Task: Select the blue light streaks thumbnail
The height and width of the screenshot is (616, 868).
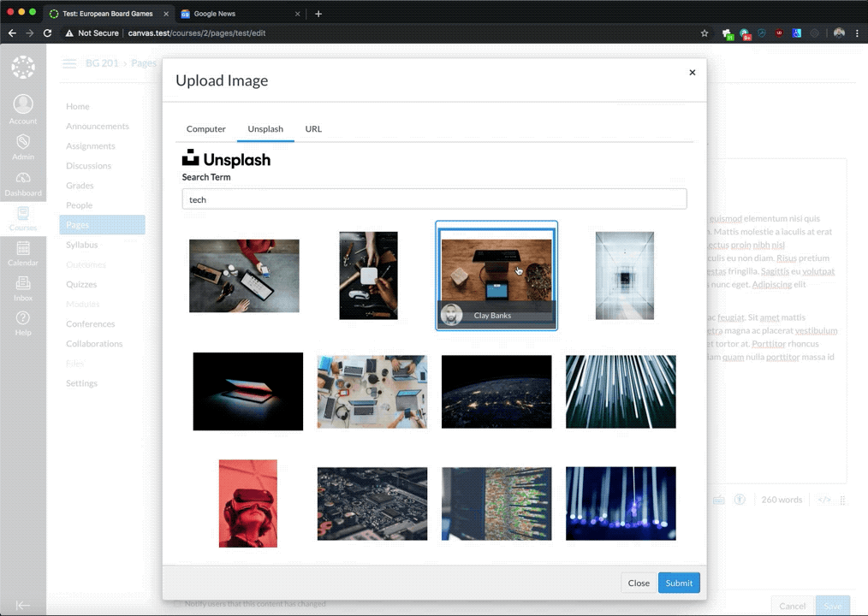Action: (621, 391)
